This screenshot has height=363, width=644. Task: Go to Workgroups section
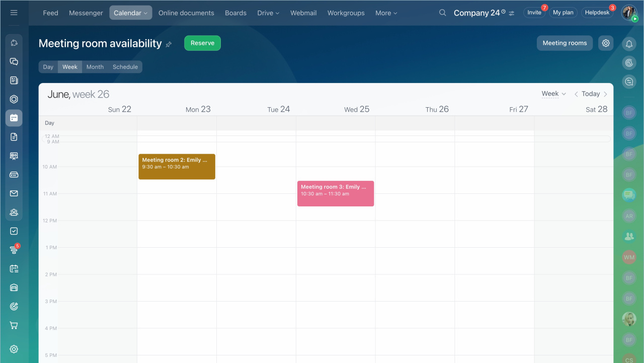[x=346, y=13]
